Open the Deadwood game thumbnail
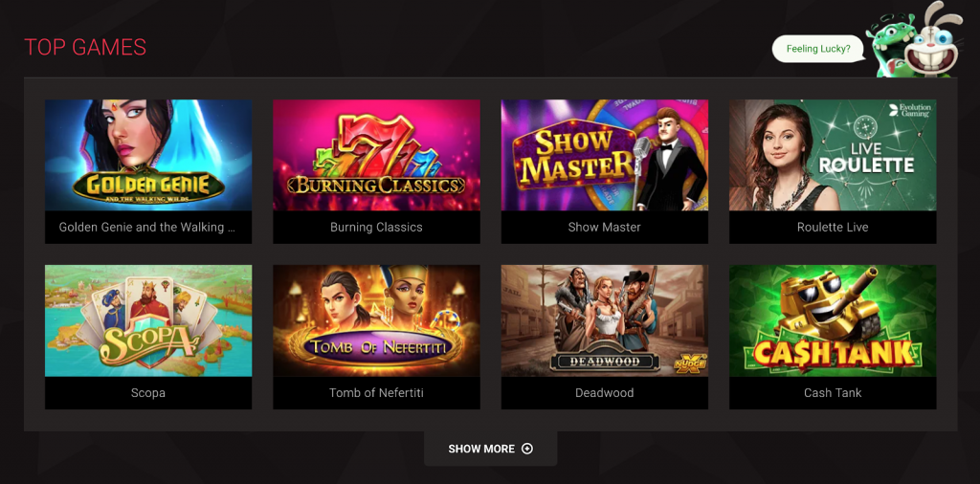This screenshot has height=484, width=980. click(x=605, y=320)
